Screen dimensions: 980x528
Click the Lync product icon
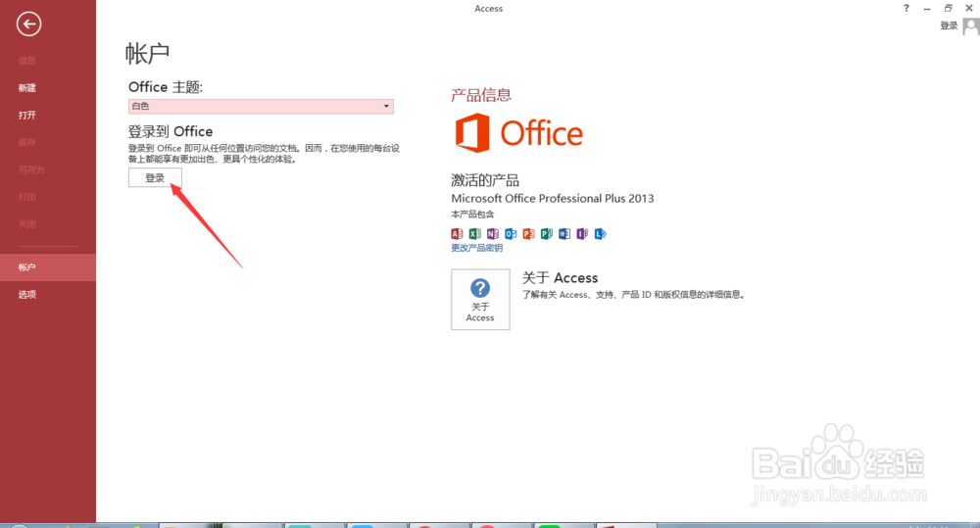pyautogui.click(x=601, y=234)
